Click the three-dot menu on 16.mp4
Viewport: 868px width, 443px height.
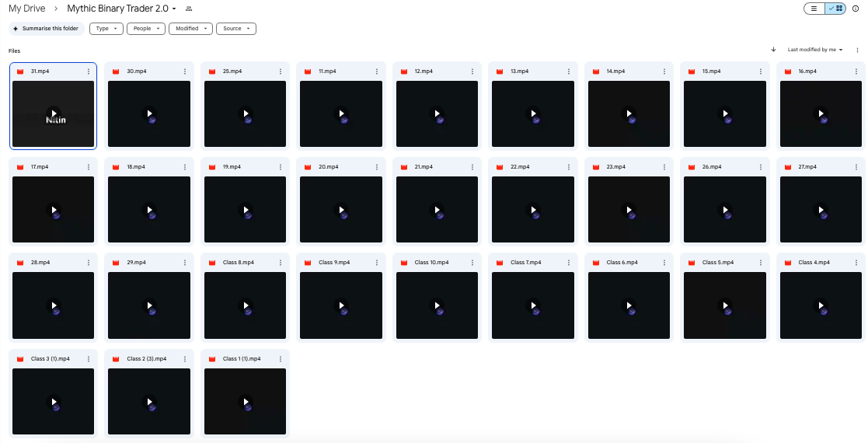point(856,71)
